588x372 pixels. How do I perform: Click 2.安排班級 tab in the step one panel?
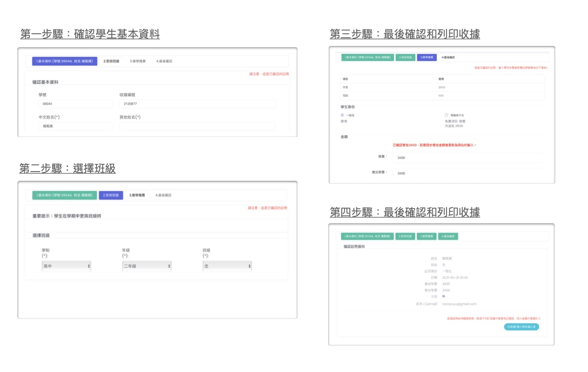pos(111,62)
